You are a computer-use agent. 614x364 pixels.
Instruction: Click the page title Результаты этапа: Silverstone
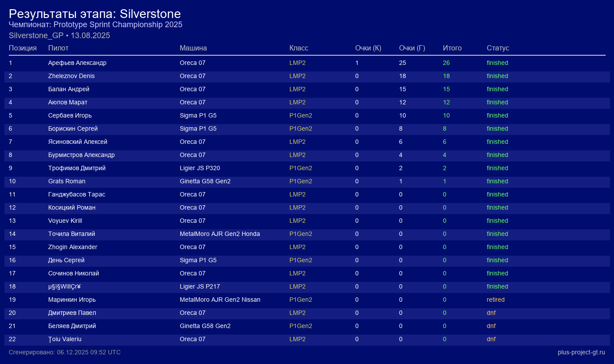[95, 14]
